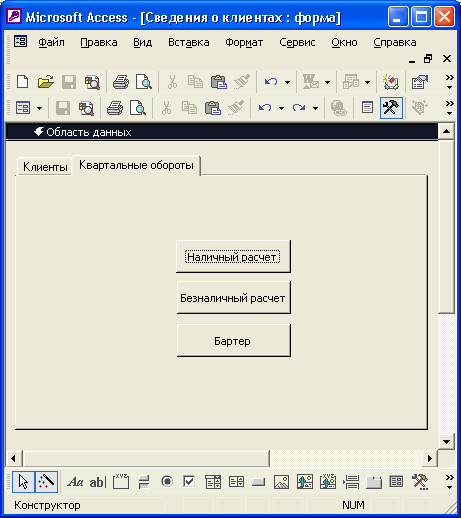461x518 pixels.
Task: Open More Controls in the toolbox
Action: pos(420,482)
